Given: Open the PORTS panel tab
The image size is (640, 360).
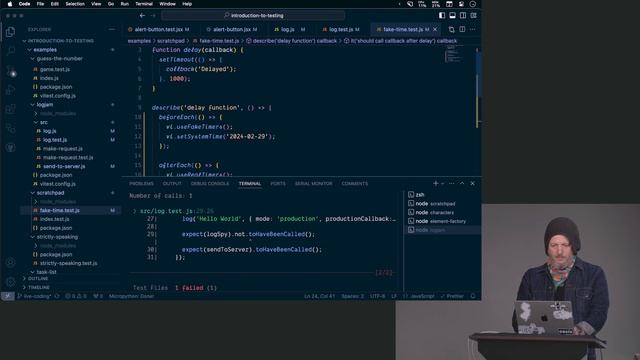Looking at the screenshot, I should click(278, 184).
